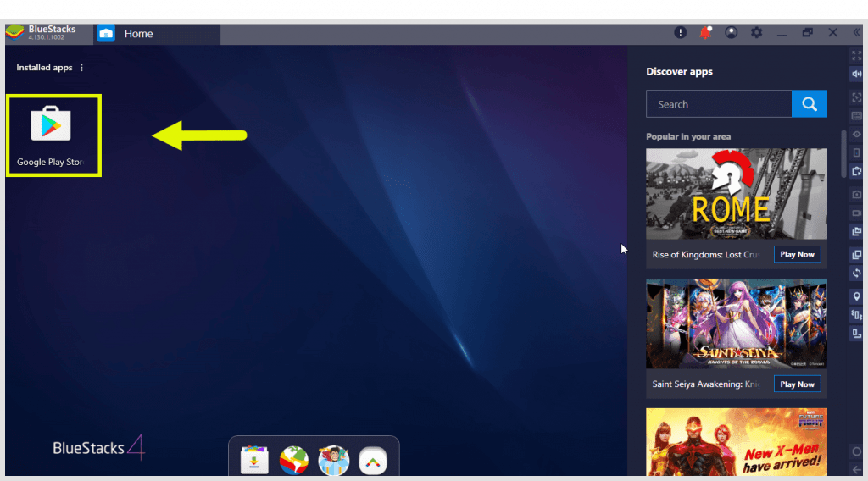Click Play Now for Rise of Kingdoms
The image size is (868, 481).
797,254
